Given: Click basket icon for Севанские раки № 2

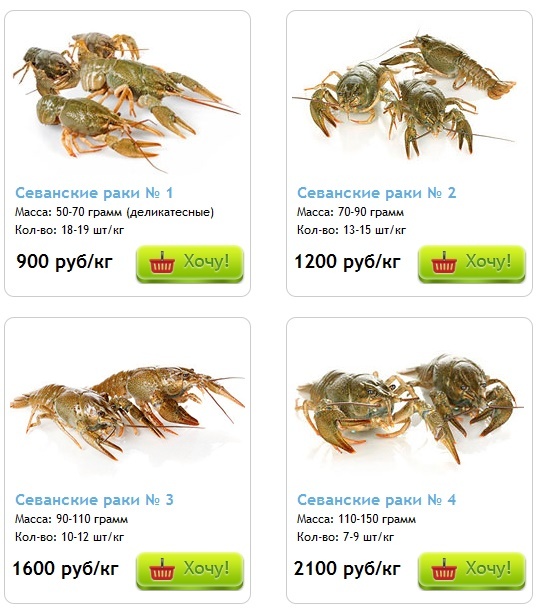Looking at the screenshot, I should (x=444, y=262).
